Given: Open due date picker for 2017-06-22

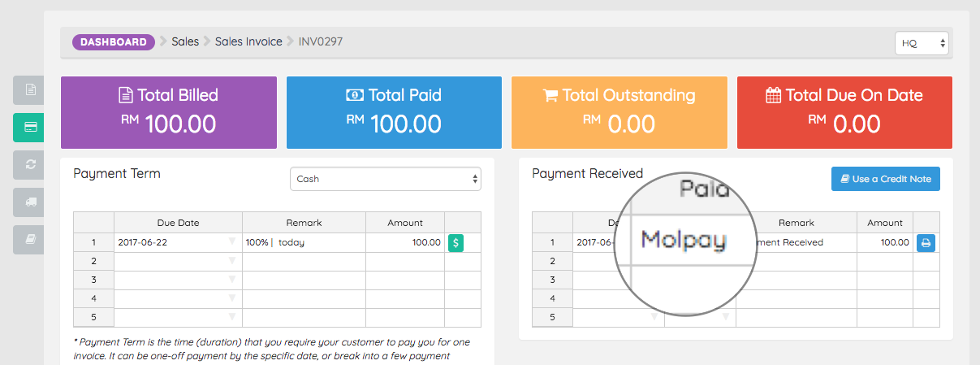Looking at the screenshot, I should (x=232, y=242).
